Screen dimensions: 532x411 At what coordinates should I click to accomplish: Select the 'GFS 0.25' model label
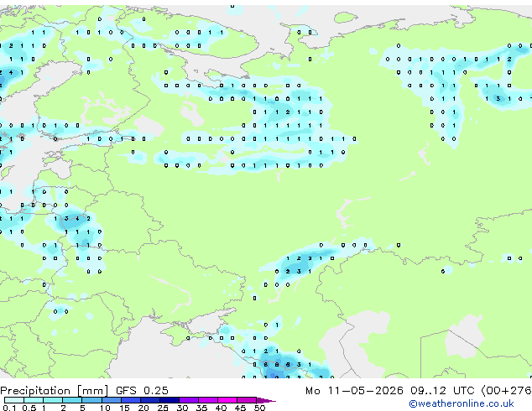(142, 391)
